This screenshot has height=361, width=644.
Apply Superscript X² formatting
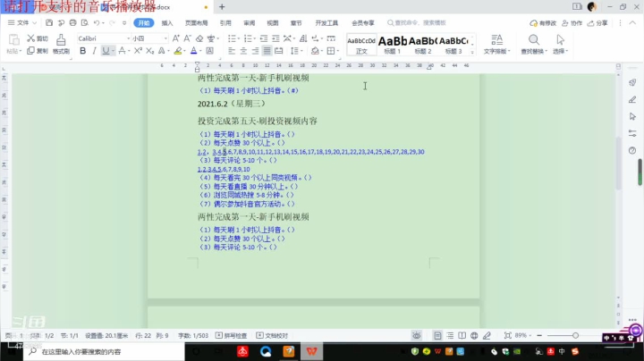(138, 50)
